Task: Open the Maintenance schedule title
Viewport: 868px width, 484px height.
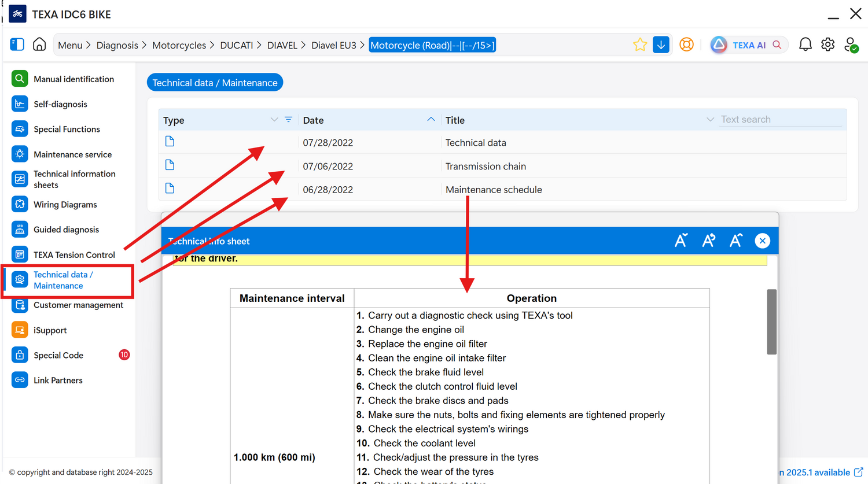Action: [x=494, y=190]
